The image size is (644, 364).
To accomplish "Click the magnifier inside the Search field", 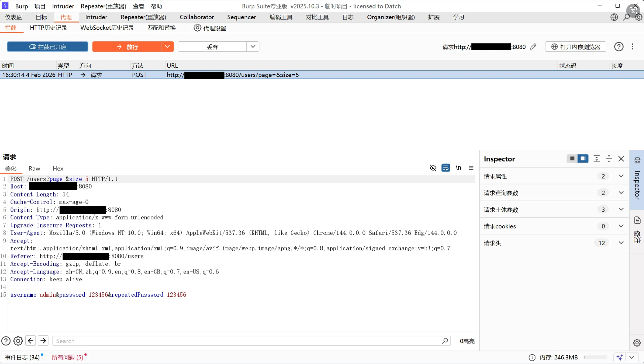I will [x=445, y=341].
